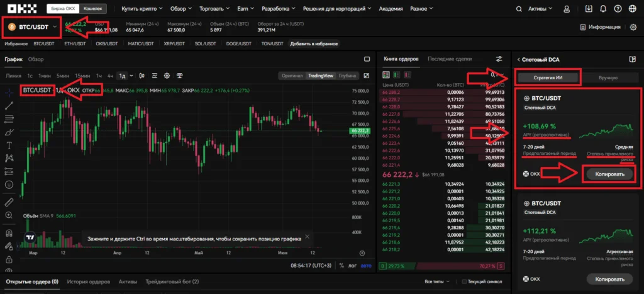
Task: Select the text annotation tool
Action: [9, 145]
